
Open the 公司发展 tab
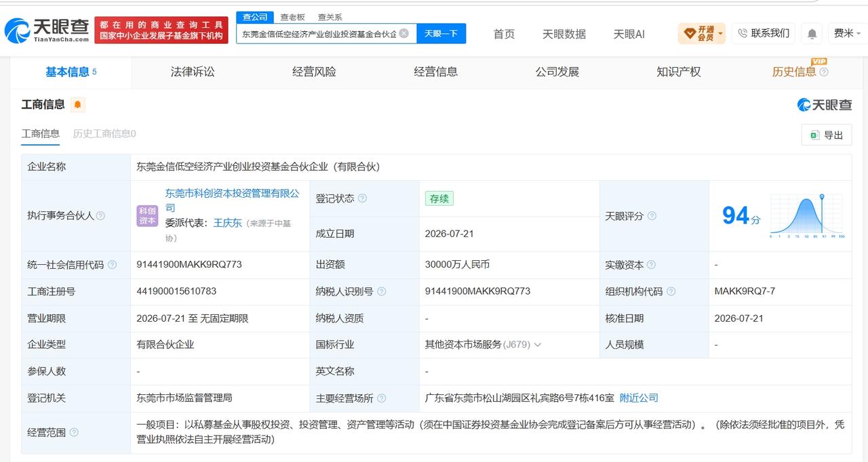pos(557,72)
